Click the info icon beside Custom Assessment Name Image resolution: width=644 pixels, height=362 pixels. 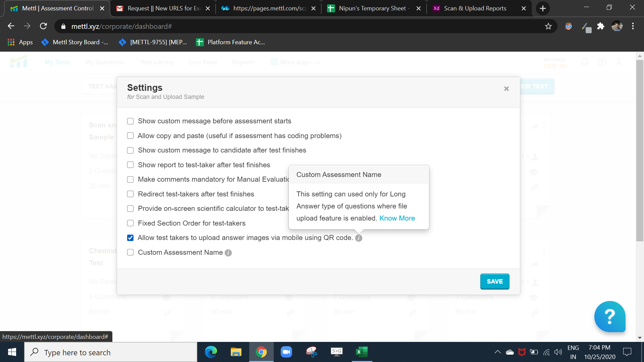tap(228, 253)
